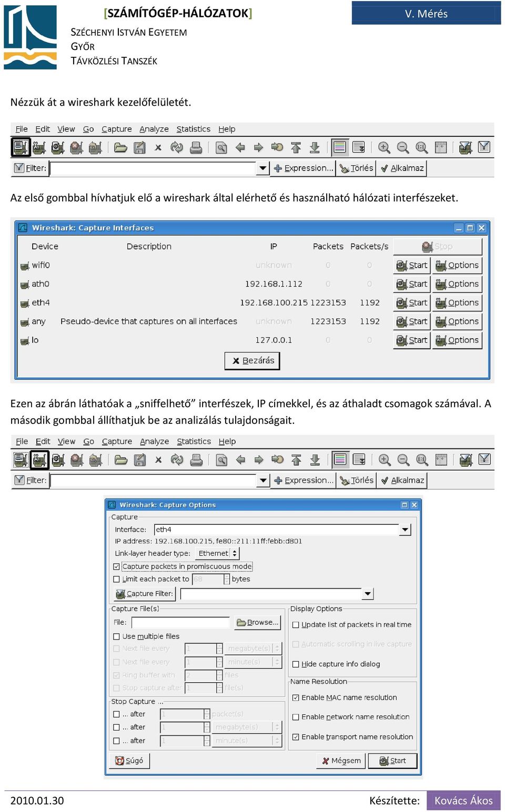Toggle Capture packets in promiscuous mode checkbox

point(117,566)
